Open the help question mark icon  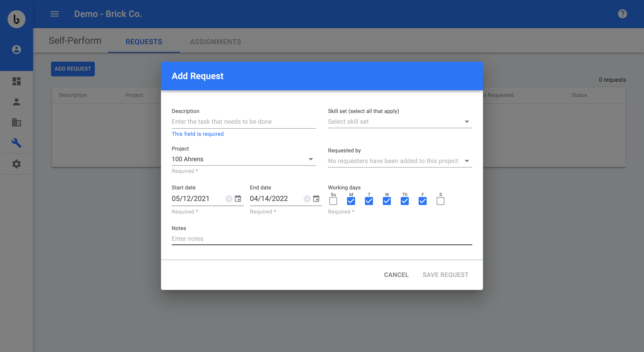622,14
